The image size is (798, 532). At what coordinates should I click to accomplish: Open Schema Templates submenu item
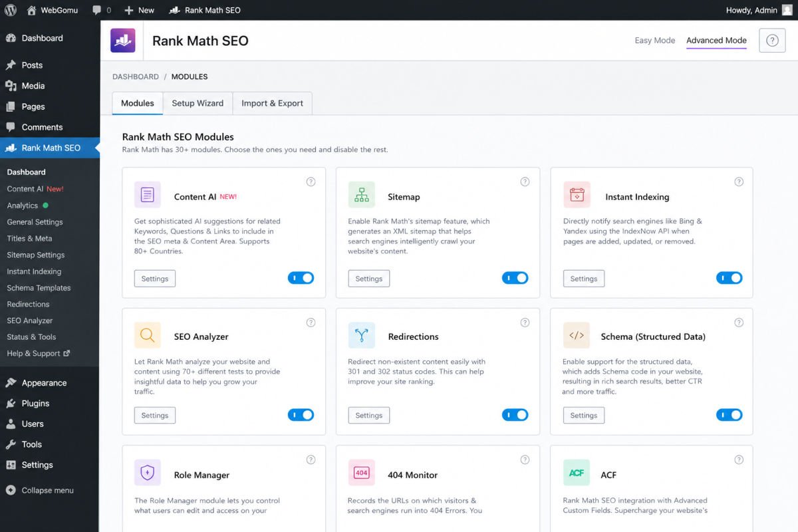pos(39,288)
